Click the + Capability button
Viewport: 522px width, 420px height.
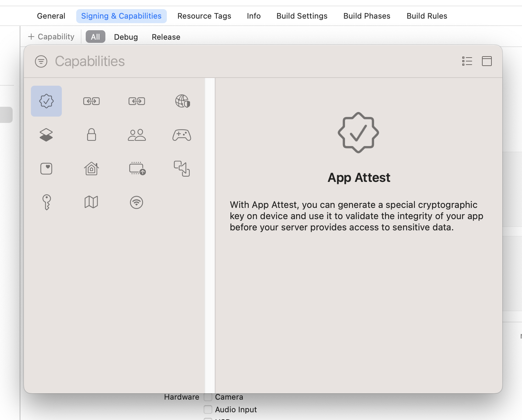(51, 37)
